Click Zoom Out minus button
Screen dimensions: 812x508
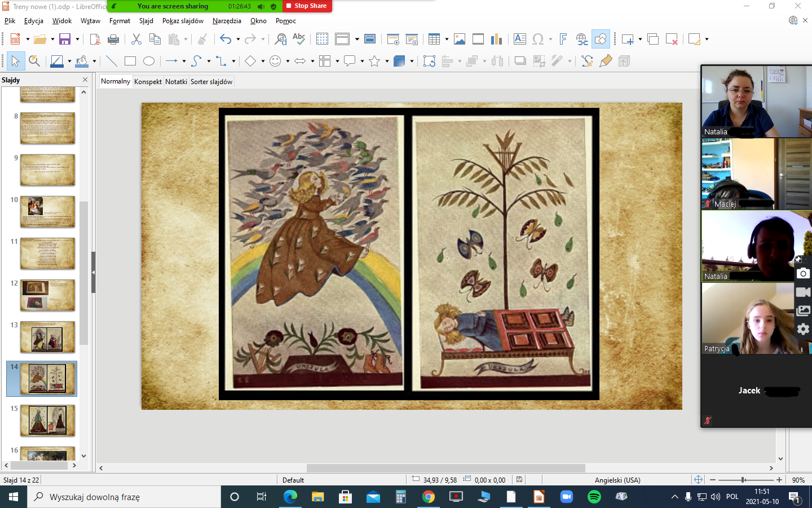click(x=713, y=480)
